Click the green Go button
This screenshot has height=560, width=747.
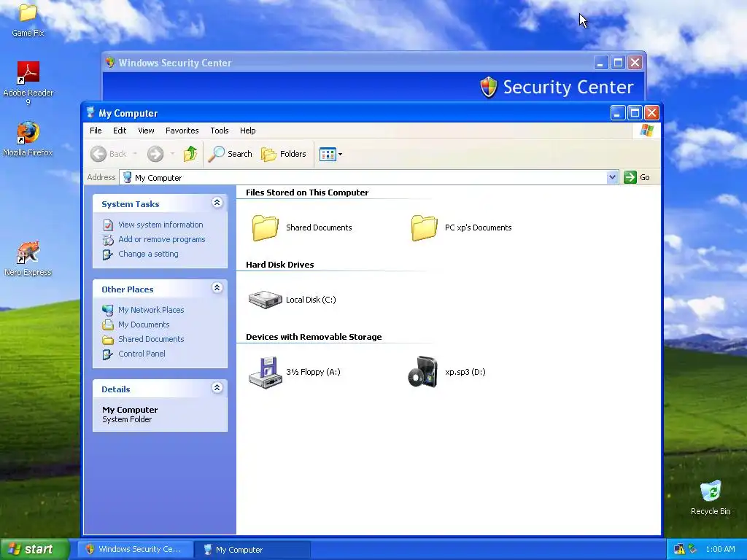click(637, 177)
